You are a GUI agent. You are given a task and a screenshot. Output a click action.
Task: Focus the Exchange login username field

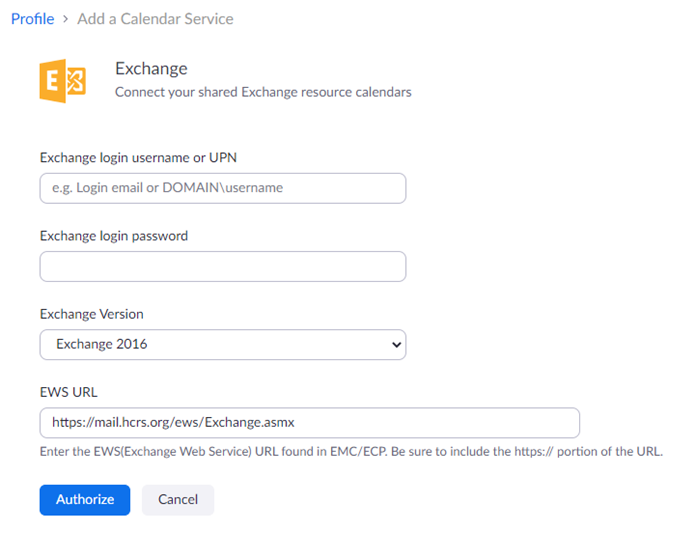[222, 188]
